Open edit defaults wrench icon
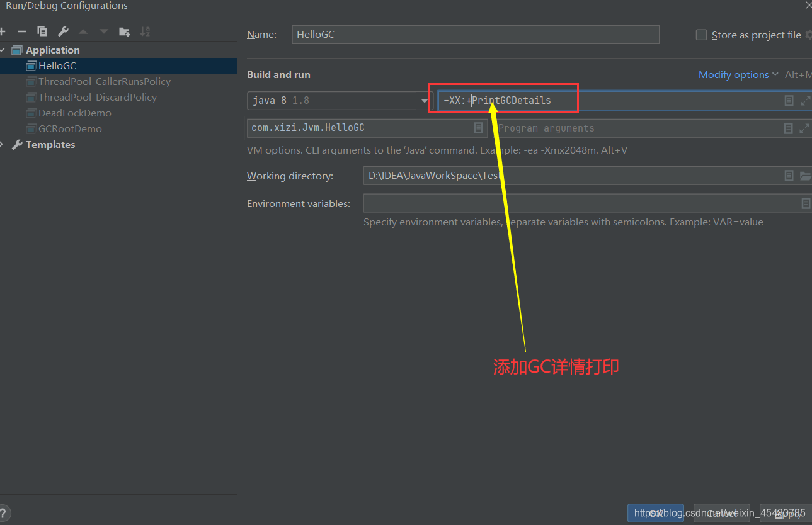Image resolution: width=812 pixels, height=525 pixels. point(62,31)
